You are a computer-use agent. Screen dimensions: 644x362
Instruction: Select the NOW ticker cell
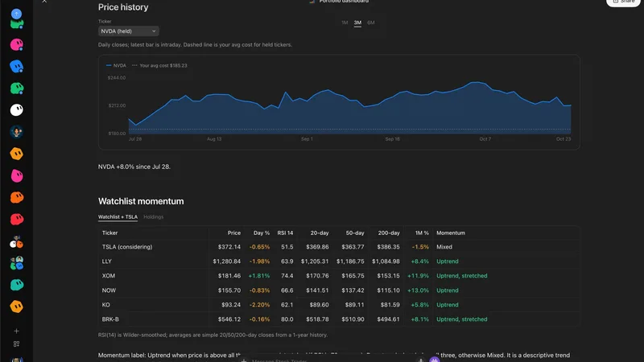click(109, 290)
